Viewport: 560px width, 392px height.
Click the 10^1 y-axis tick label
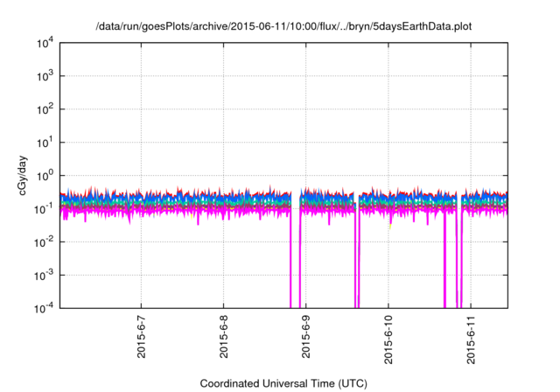(45, 143)
